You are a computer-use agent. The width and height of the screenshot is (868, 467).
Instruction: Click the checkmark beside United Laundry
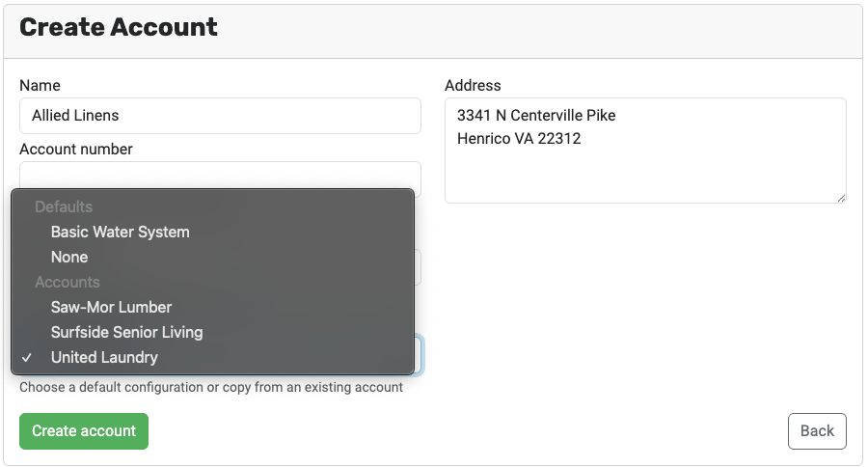[x=27, y=358]
